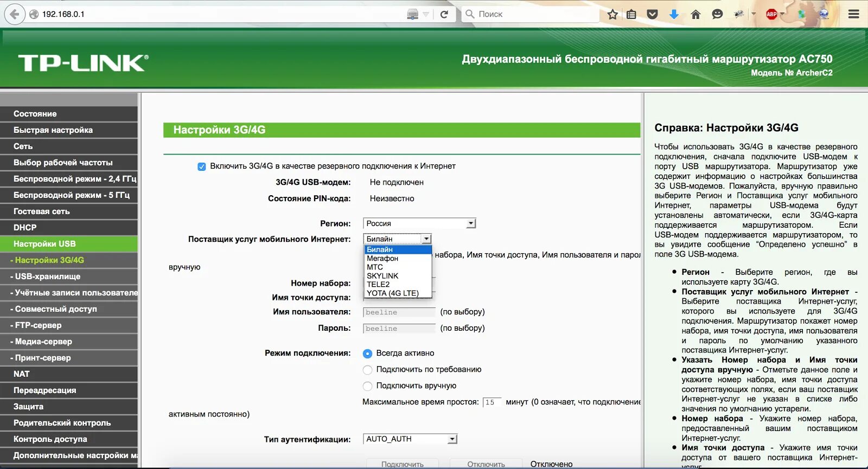Open Совместный доступ submenu item
Image resolution: width=868 pixels, height=469 pixels.
click(69, 309)
